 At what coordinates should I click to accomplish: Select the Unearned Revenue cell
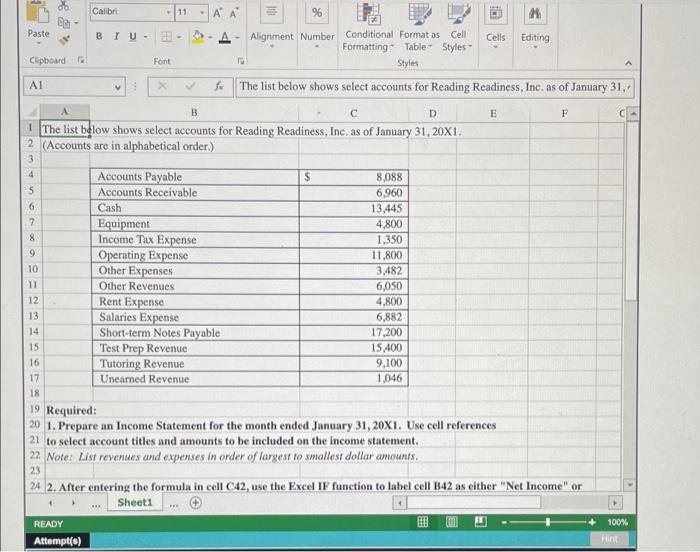[196, 379]
